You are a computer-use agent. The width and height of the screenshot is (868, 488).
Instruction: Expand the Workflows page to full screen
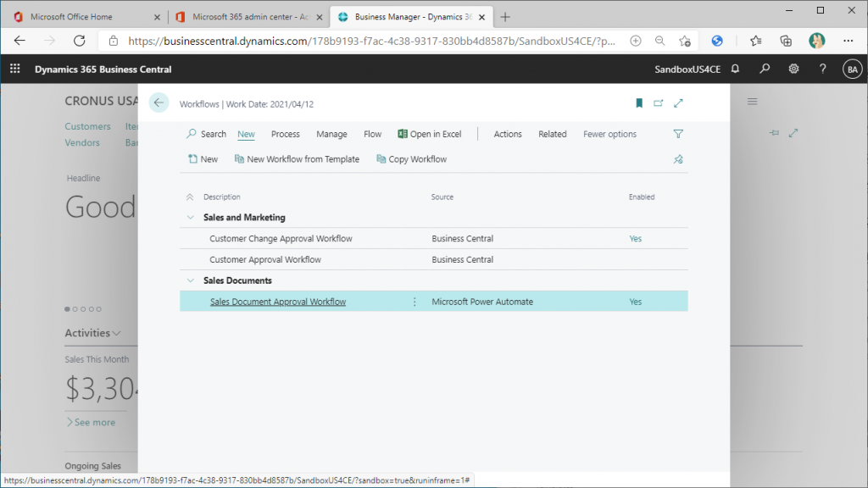coord(678,103)
